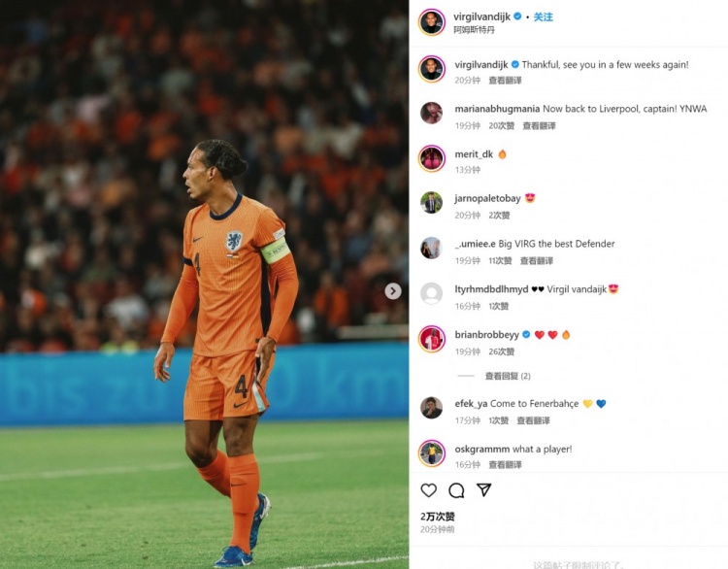Open comments with speech bubble icon

pyautogui.click(x=456, y=490)
